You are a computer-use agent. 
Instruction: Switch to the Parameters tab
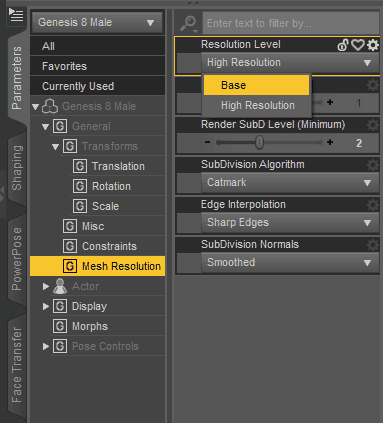click(16, 78)
